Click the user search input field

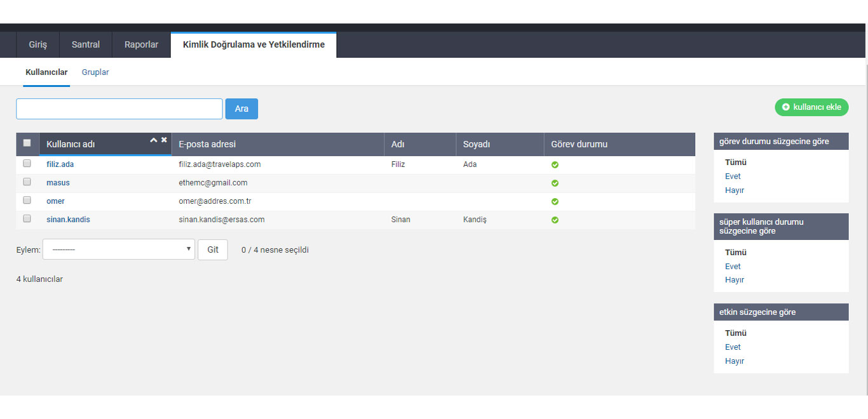119,109
